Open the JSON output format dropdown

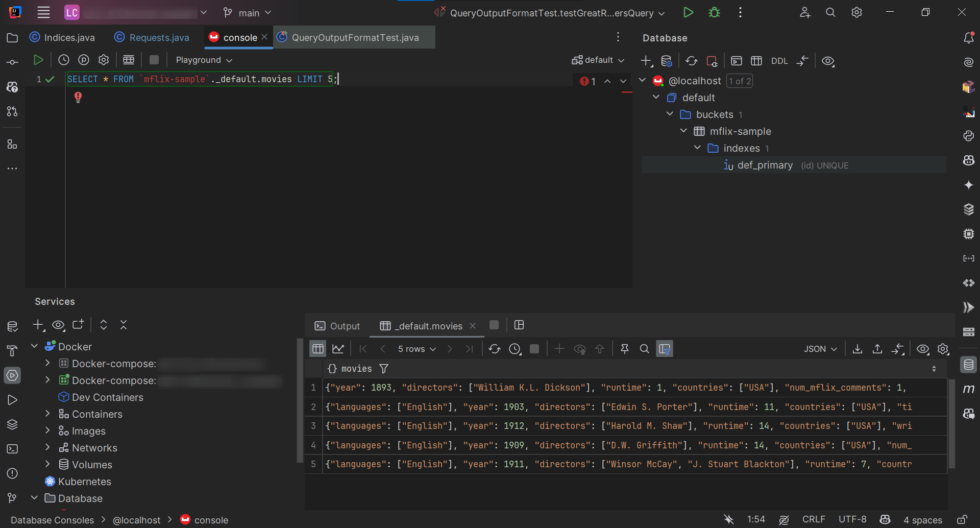point(820,349)
